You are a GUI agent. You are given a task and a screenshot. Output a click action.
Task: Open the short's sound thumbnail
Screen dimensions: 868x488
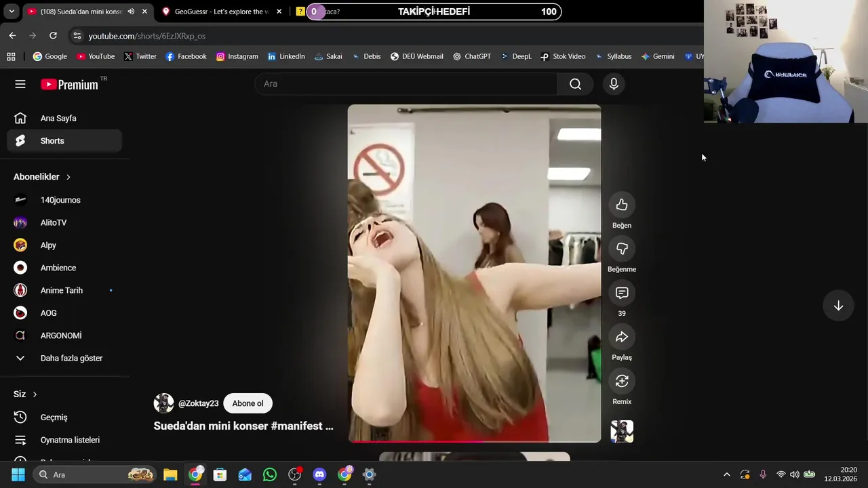pyautogui.click(x=622, y=431)
